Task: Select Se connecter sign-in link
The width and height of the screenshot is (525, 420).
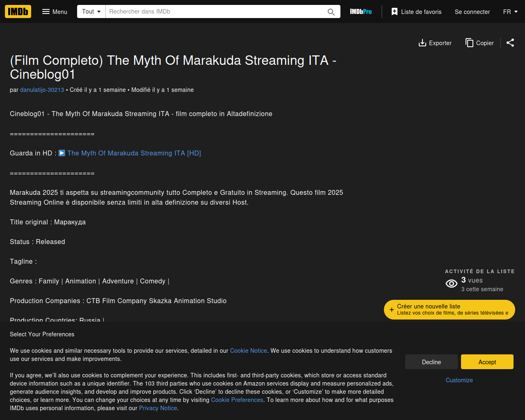Action: [472, 11]
